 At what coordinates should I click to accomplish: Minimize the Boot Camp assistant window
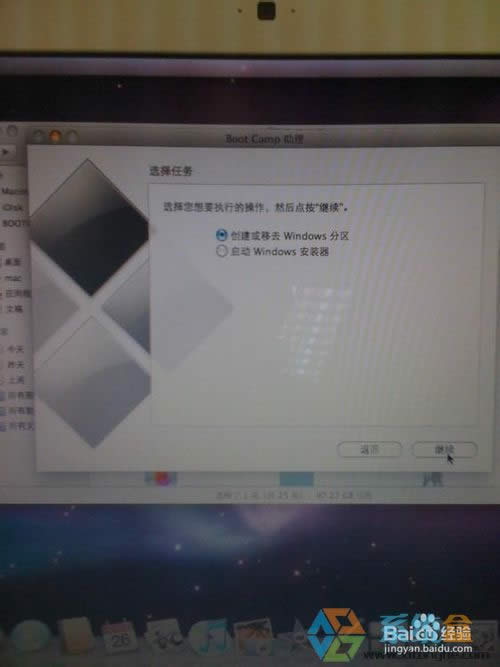(54, 137)
